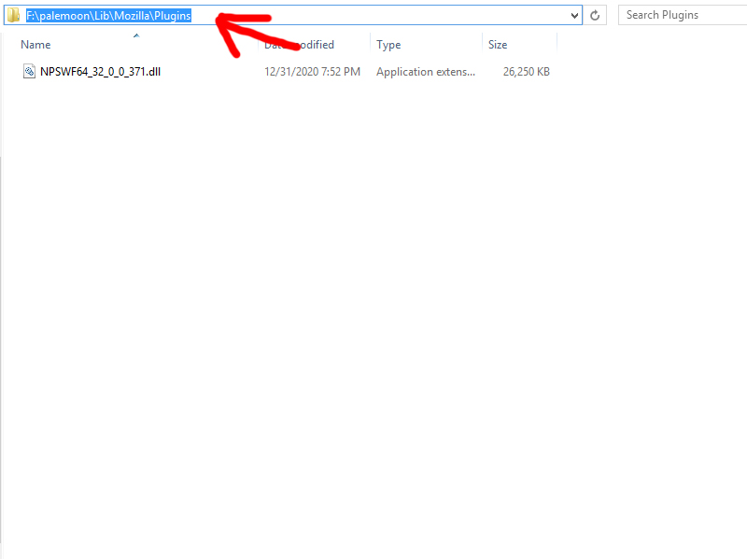This screenshot has width=747, height=560.
Task: Click the sort arrow above Name column
Action: 136,35
